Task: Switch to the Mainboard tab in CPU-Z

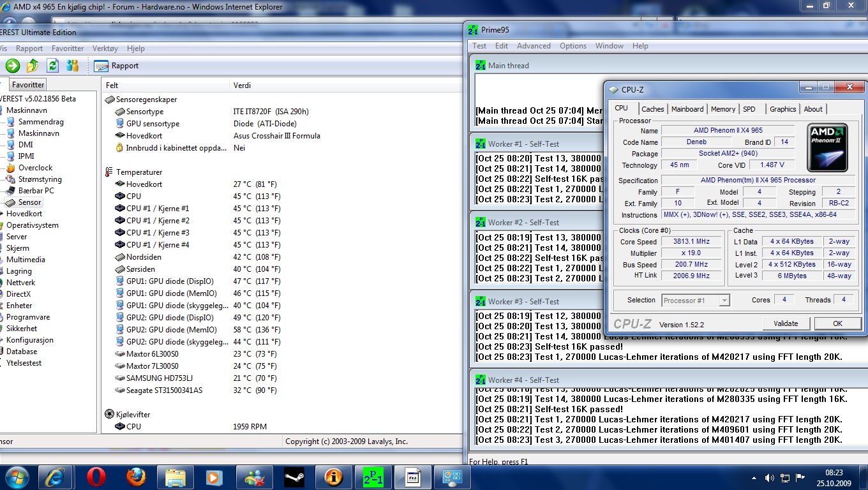Action: coord(687,109)
